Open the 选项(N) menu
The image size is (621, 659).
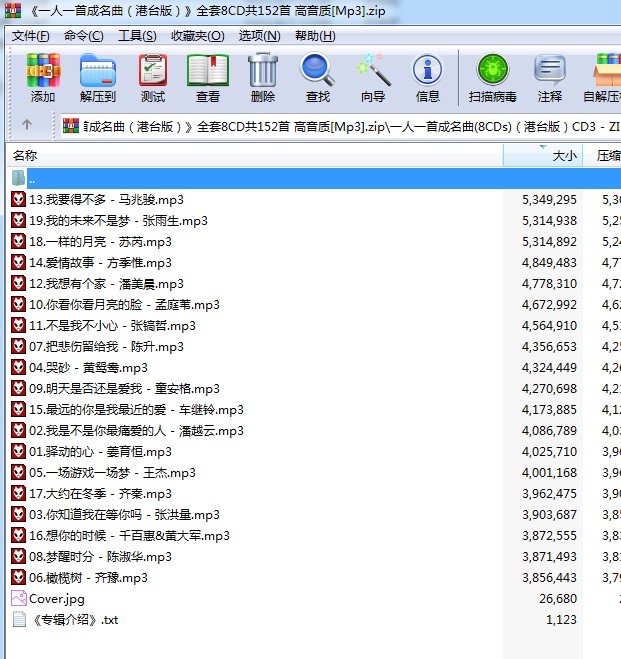(x=259, y=36)
